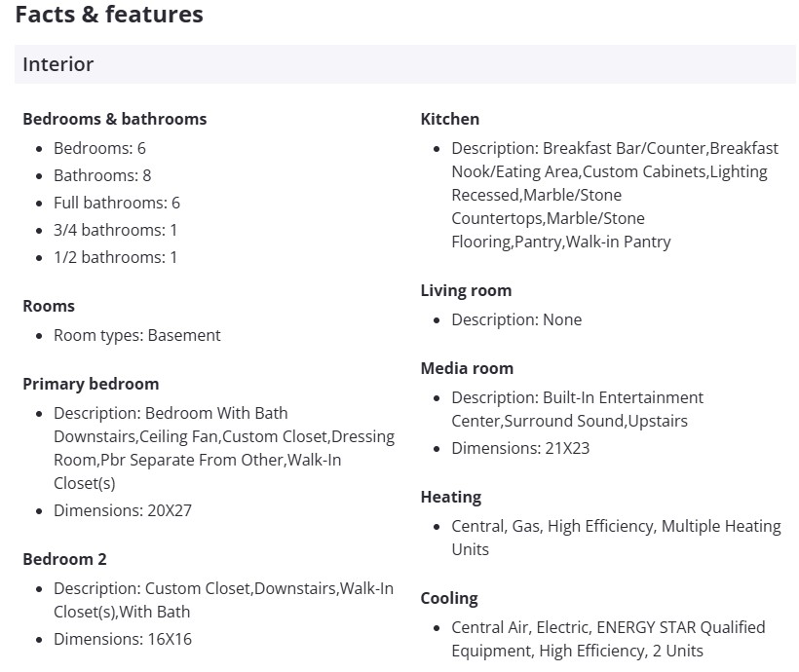Click the Rooms subheading
This screenshot has width=799, height=672.
point(49,306)
